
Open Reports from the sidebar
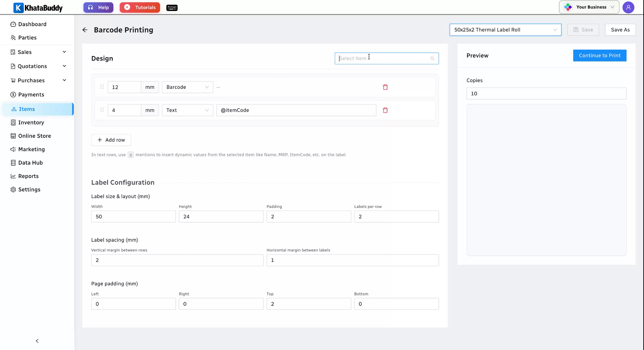(28, 176)
